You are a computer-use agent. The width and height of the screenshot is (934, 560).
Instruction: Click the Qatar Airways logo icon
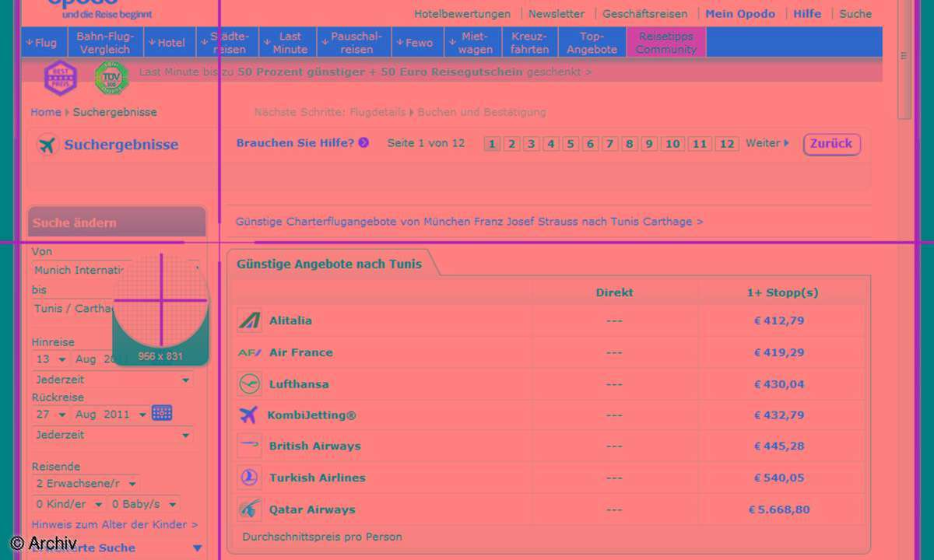pos(249,509)
